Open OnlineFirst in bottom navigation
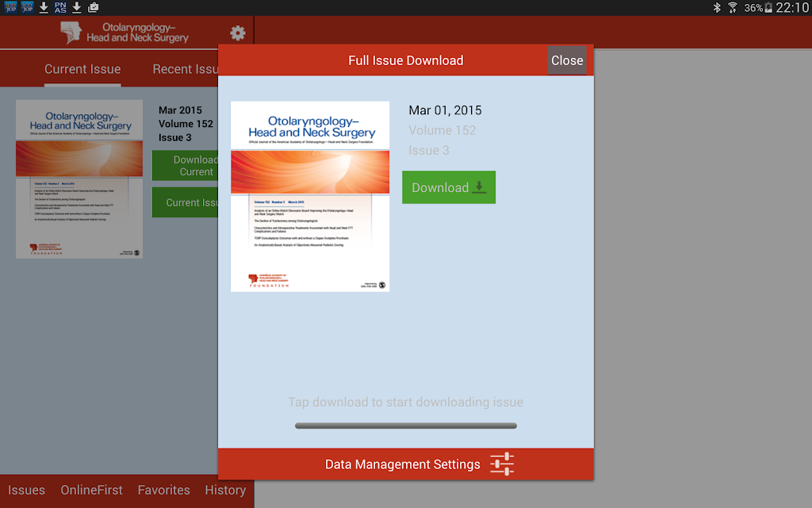This screenshot has height=508, width=812. tap(92, 490)
